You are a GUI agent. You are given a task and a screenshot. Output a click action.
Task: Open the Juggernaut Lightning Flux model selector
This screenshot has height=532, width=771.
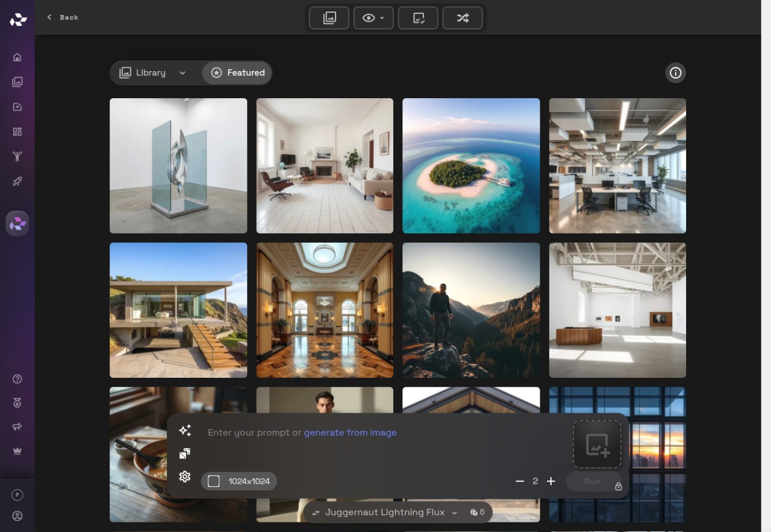point(384,512)
